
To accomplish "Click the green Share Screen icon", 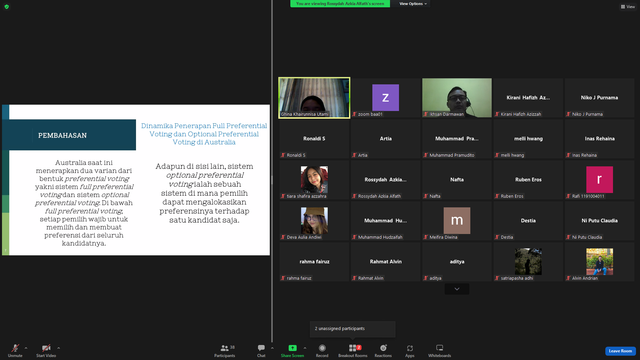I will pyautogui.click(x=292, y=348).
